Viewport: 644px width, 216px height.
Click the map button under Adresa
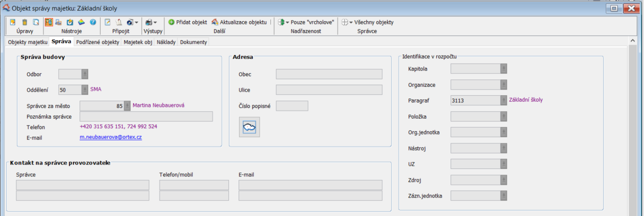coord(249,127)
